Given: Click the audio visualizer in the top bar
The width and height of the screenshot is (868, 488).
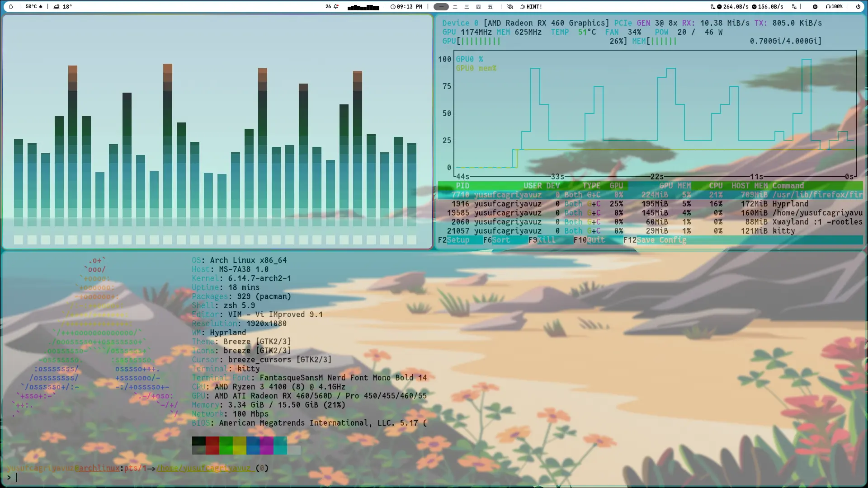Looking at the screenshot, I should [363, 7].
